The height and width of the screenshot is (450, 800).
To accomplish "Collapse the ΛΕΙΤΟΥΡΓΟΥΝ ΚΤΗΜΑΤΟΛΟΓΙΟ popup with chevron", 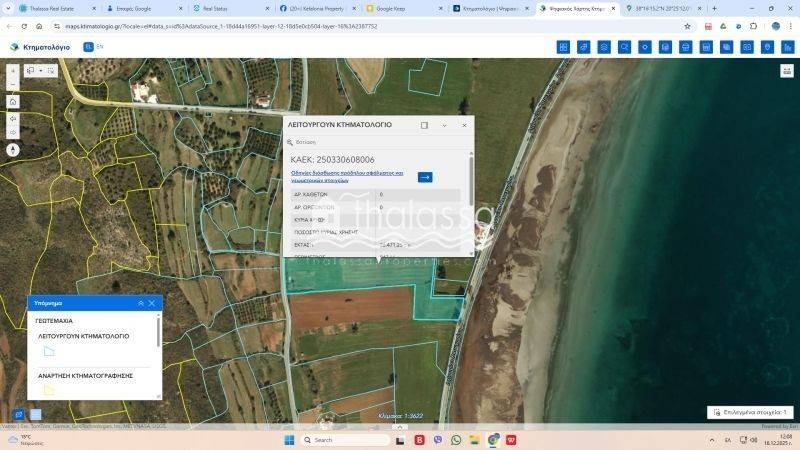I will click(x=444, y=125).
